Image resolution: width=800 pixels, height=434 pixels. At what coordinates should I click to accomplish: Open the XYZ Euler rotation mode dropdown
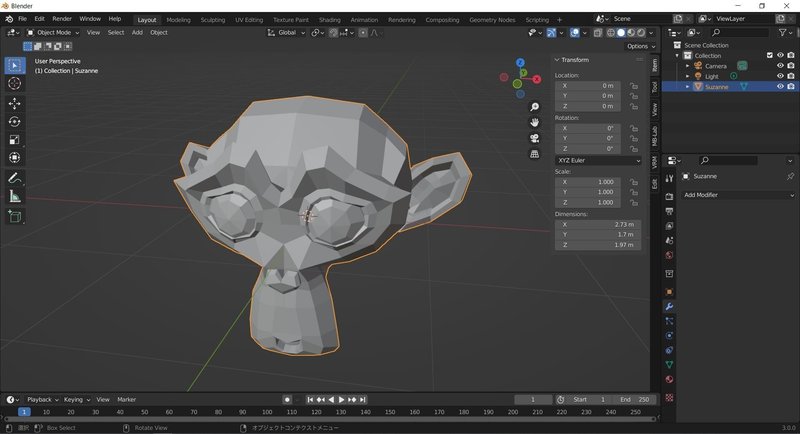(x=598, y=160)
